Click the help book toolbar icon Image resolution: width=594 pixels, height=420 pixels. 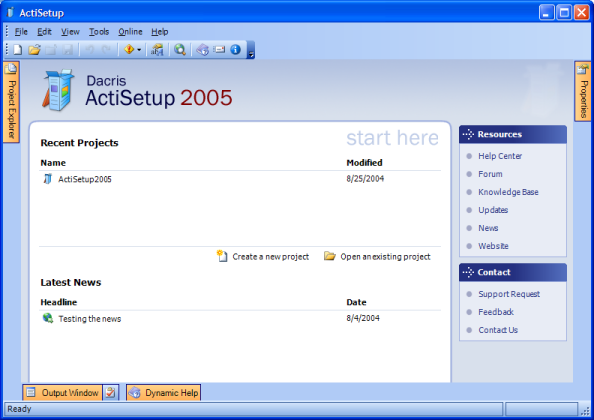tap(203, 50)
